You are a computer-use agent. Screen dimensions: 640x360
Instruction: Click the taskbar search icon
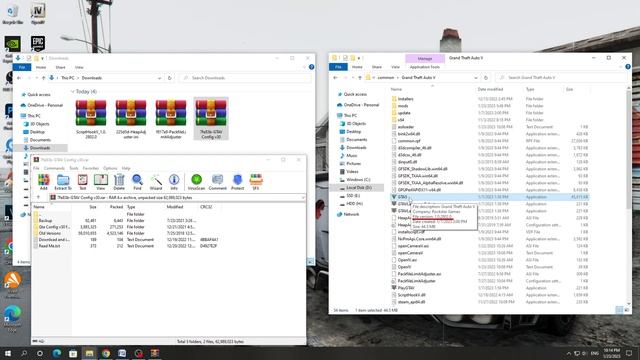pyautogui.click(x=24, y=353)
